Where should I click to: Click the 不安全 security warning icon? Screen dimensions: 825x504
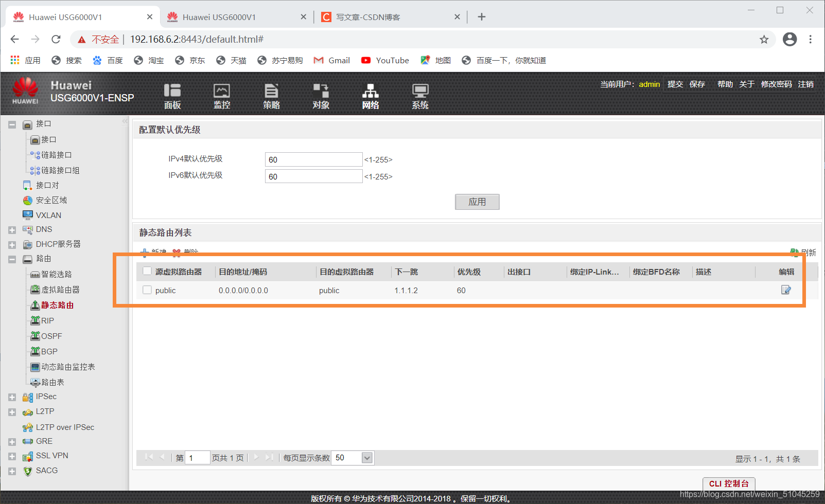click(x=81, y=40)
